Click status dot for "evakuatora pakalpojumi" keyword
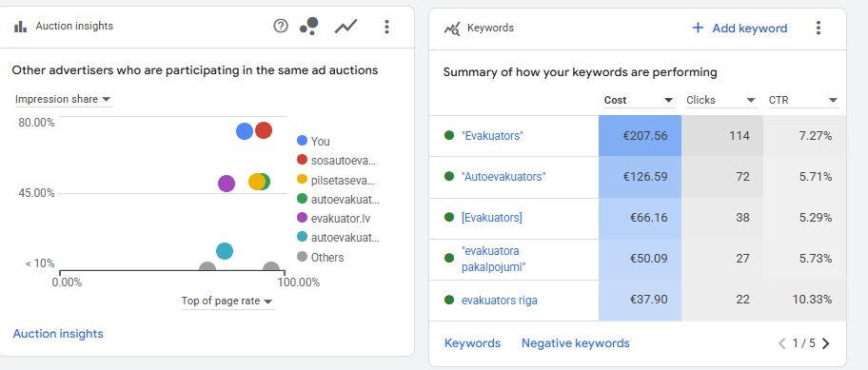The height and width of the screenshot is (370, 868). click(x=449, y=259)
